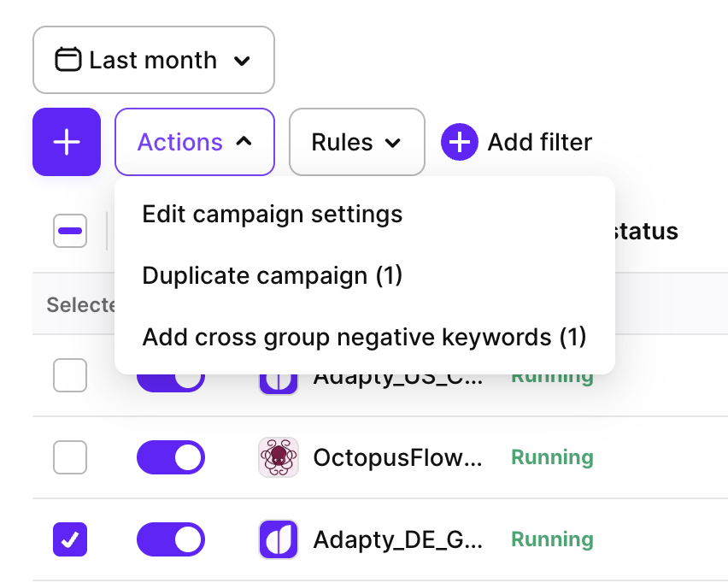Image resolution: width=728 pixels, height=583 pixels.
Task: Choose Duplicate campaign (1) option
Action: pos(273,275)
